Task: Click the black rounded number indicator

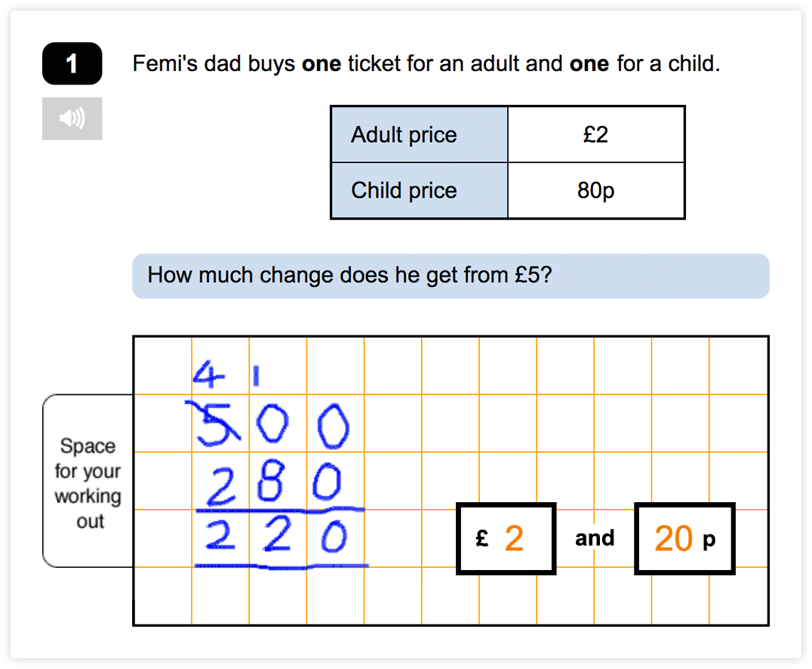Action: [x=72, y=64]
